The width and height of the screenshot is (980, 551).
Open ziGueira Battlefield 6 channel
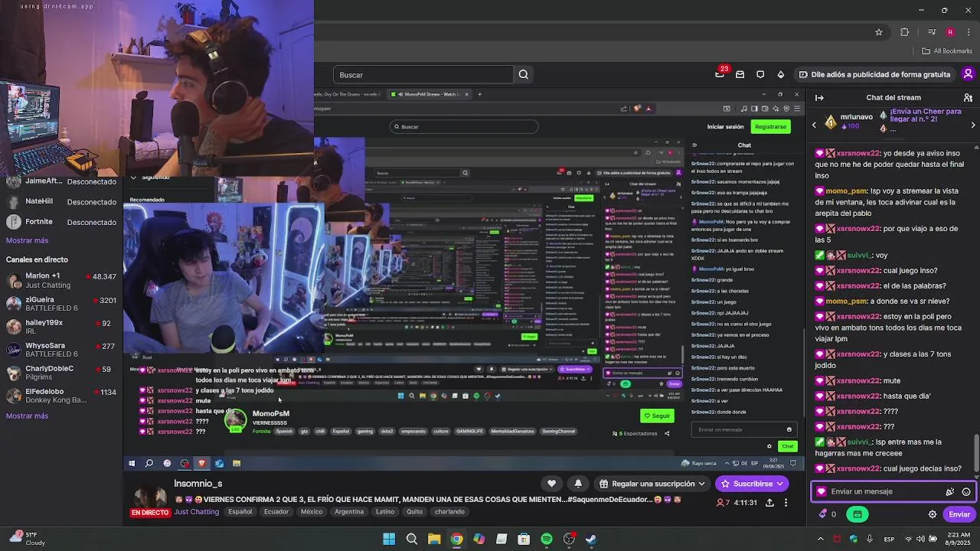(x=61, y=303)
